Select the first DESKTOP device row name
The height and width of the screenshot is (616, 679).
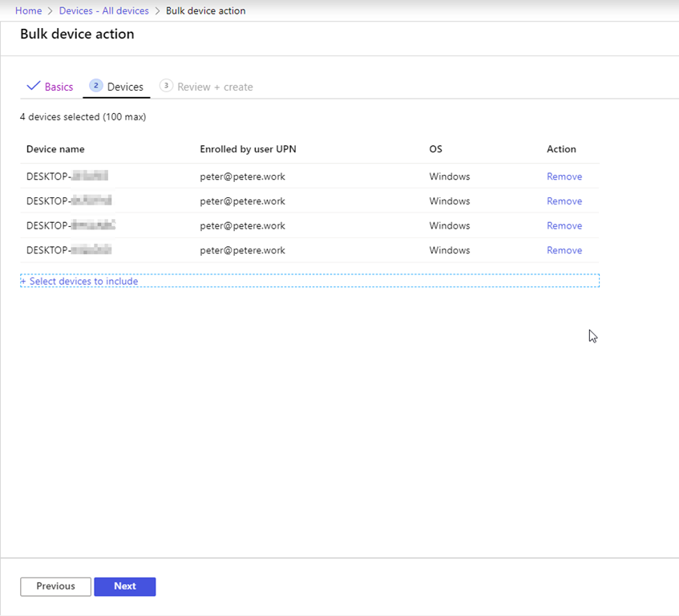[67, 176]
